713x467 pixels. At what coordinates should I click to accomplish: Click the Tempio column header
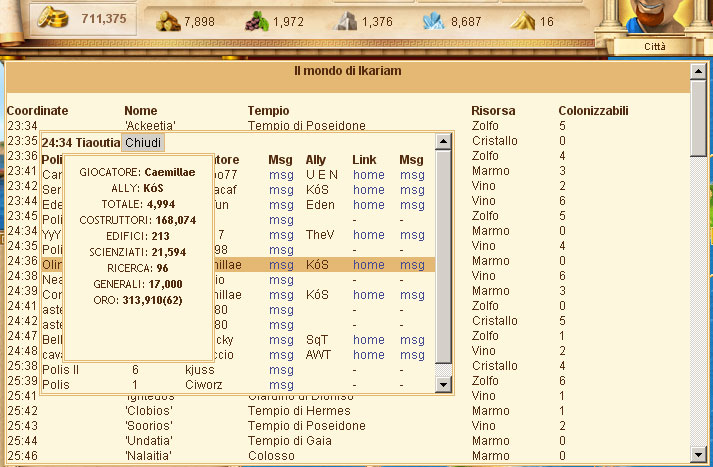pyautogui.click(x=268, y=111)
